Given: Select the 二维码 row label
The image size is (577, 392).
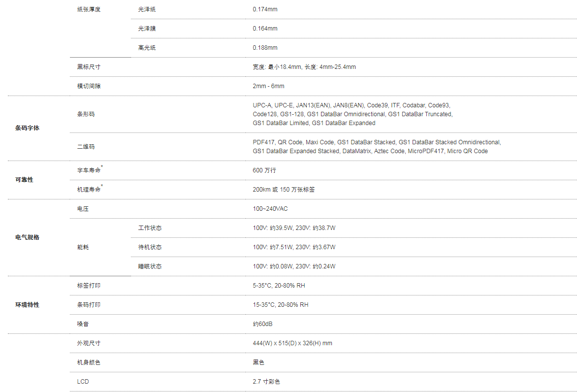Looking at the screenshot, I should 86,146.
